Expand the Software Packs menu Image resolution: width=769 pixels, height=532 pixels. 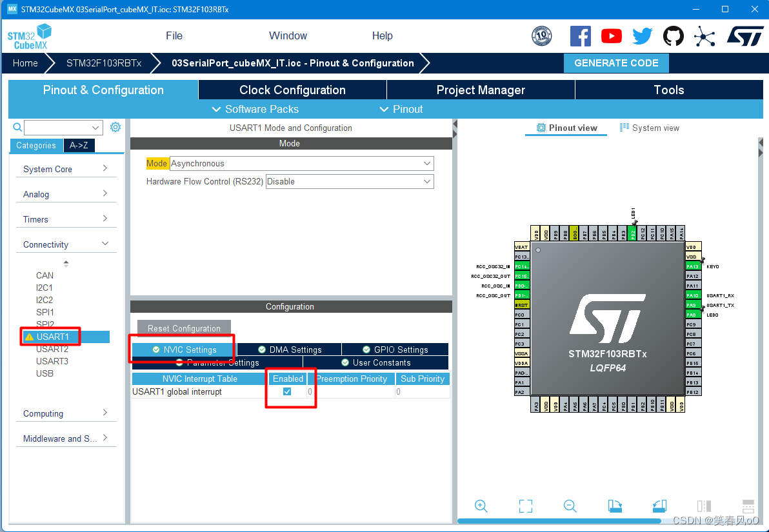(x=255, y=110)
